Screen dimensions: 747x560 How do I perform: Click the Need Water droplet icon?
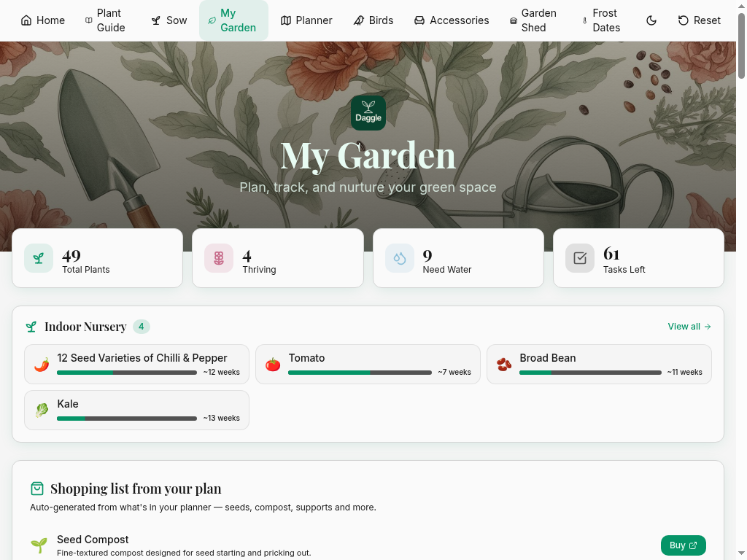400,258
